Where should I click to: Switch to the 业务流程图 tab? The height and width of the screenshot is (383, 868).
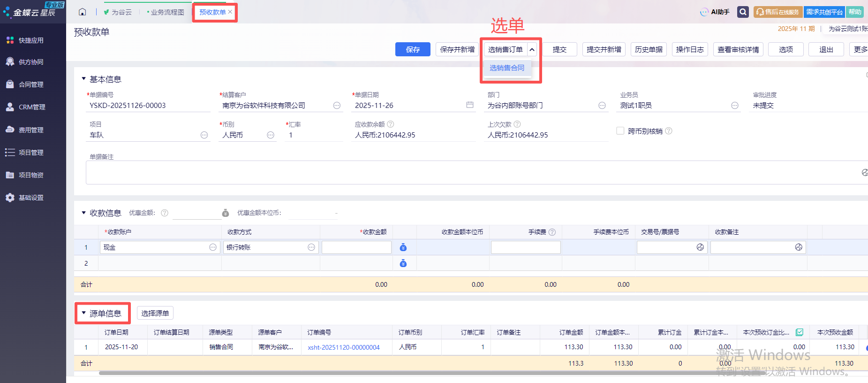pos(166,12)
